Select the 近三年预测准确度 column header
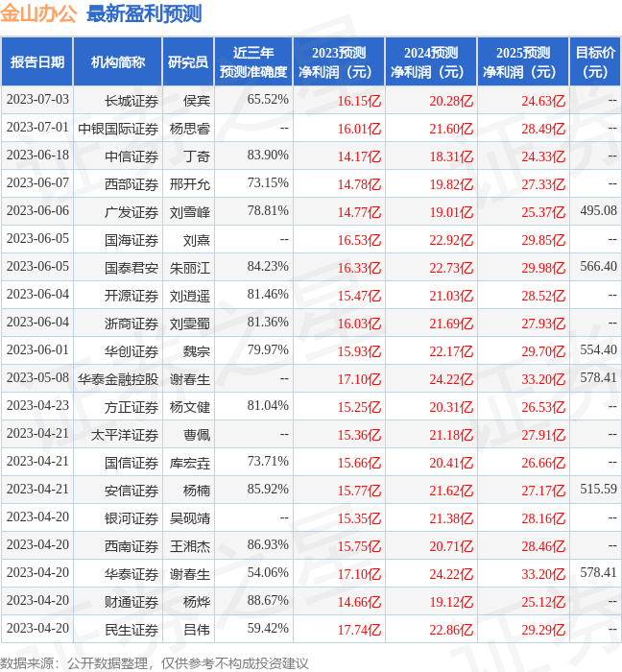The width and height of the screenshot is (622, 672). tap(253, 61)
